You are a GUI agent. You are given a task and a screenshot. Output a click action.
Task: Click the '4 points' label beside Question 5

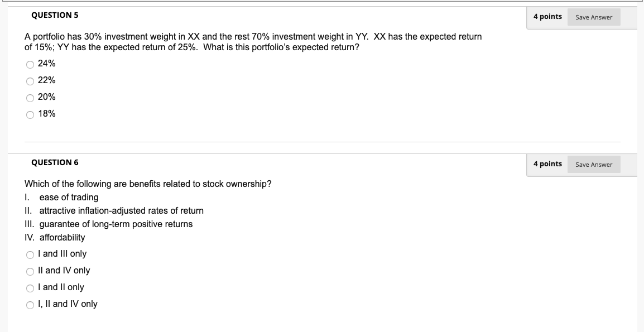[x=547, y=17]
